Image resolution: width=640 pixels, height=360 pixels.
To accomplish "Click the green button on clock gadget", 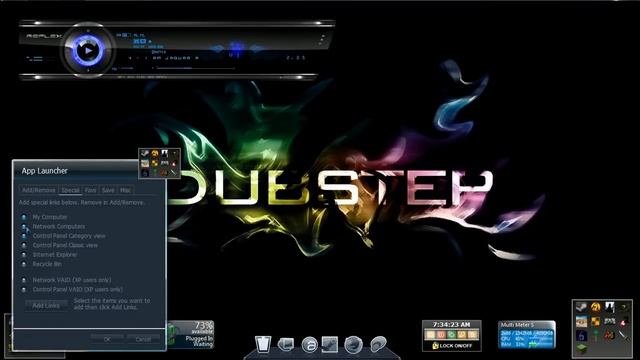I will [x=451, y=335].
